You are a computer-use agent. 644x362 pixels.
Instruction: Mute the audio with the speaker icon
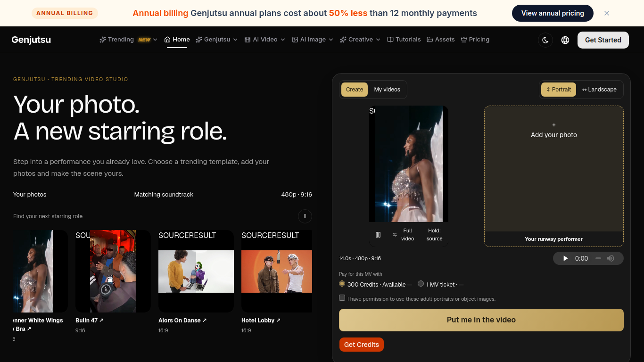coord(611,258)
